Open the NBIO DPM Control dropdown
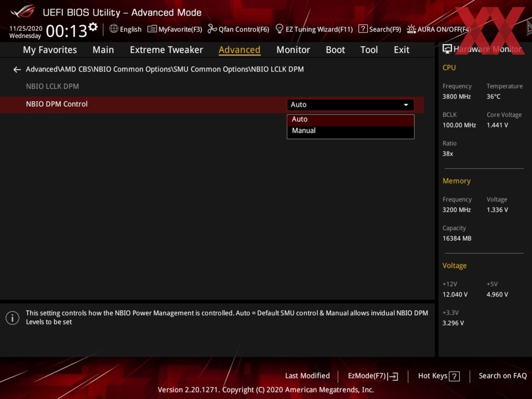The width and height of the screenshot is (532, 399). (x=350, y=105)
